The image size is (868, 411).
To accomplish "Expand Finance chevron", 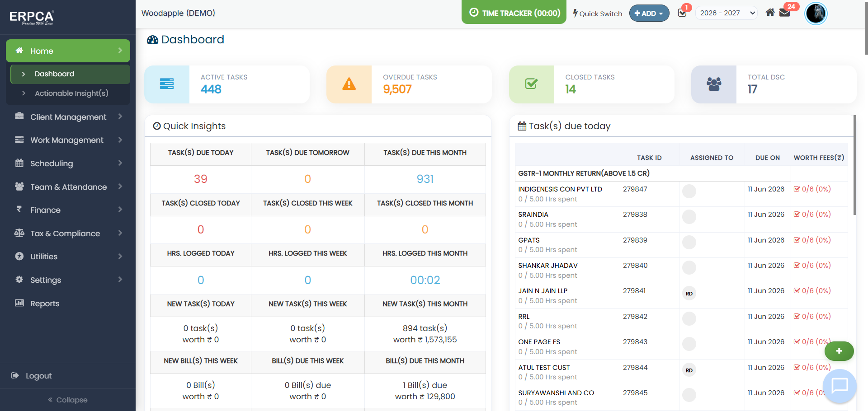I will pos(120,210).
